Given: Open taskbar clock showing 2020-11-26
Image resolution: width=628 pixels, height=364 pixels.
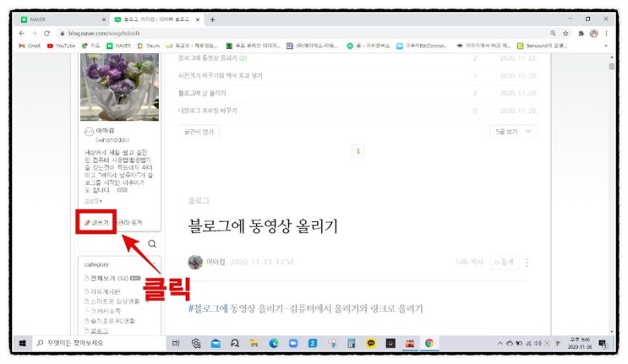Looking at the screenshot, I should (580, 343).
